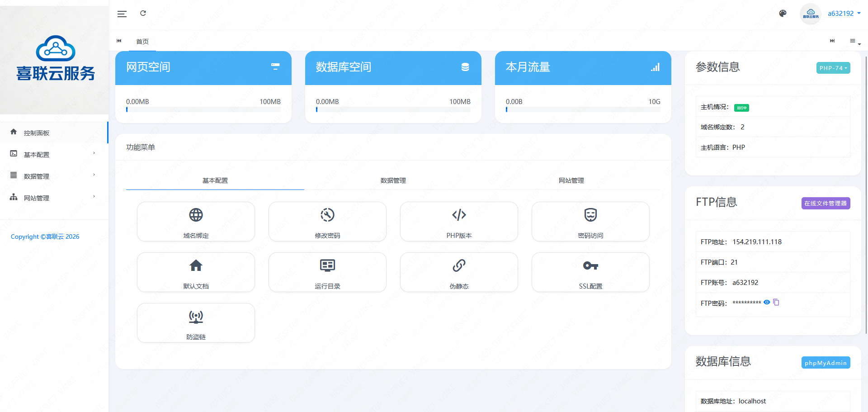Open the phpMyAdmin button

click(x=826, y=363)
